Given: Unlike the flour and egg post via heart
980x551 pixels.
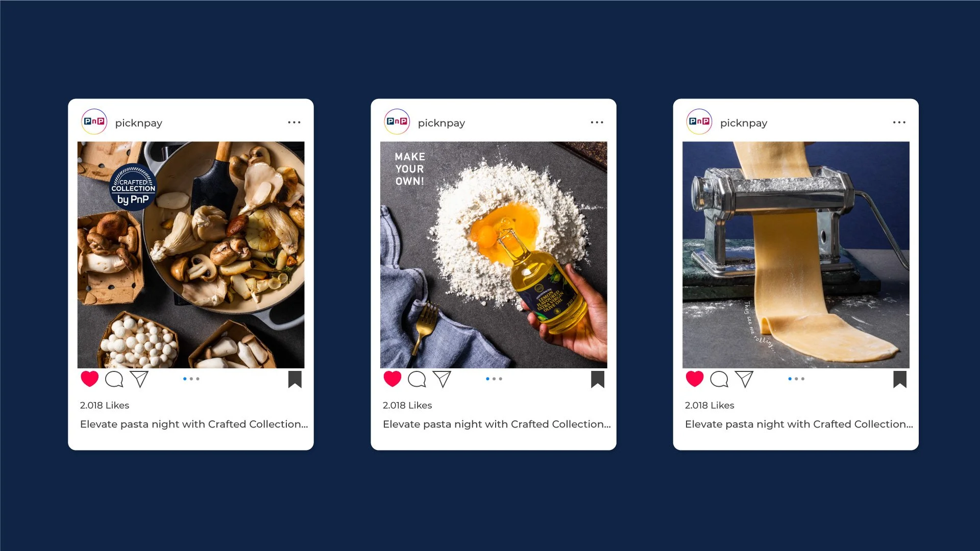Looking at the screenshot, I should click(392, 379).
